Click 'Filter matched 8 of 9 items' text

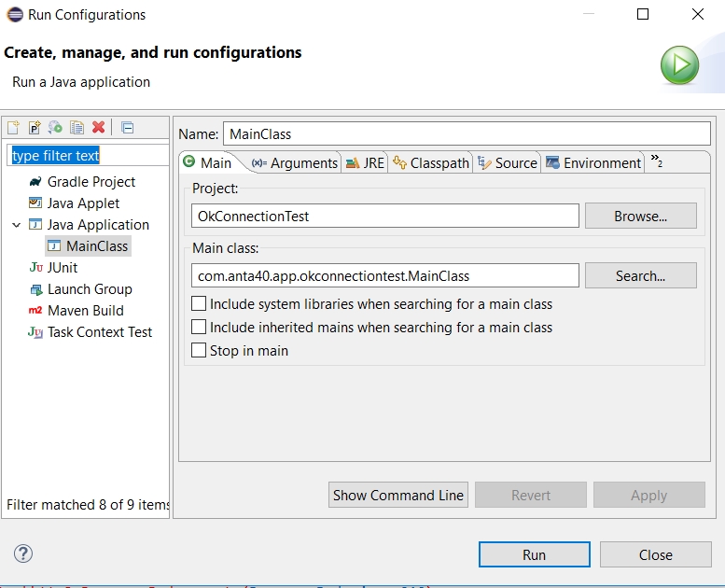pos(88,504)
